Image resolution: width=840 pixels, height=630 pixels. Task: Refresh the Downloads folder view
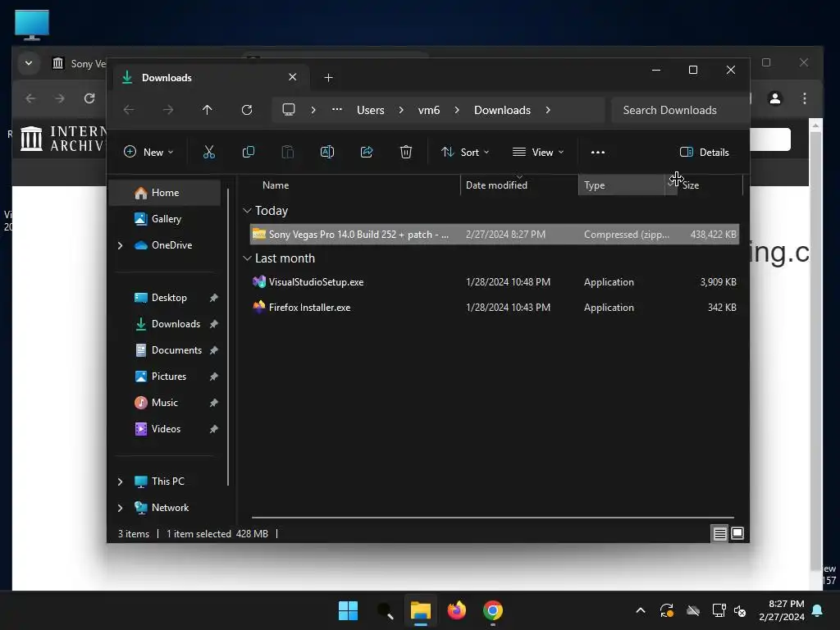click(247, 110)
